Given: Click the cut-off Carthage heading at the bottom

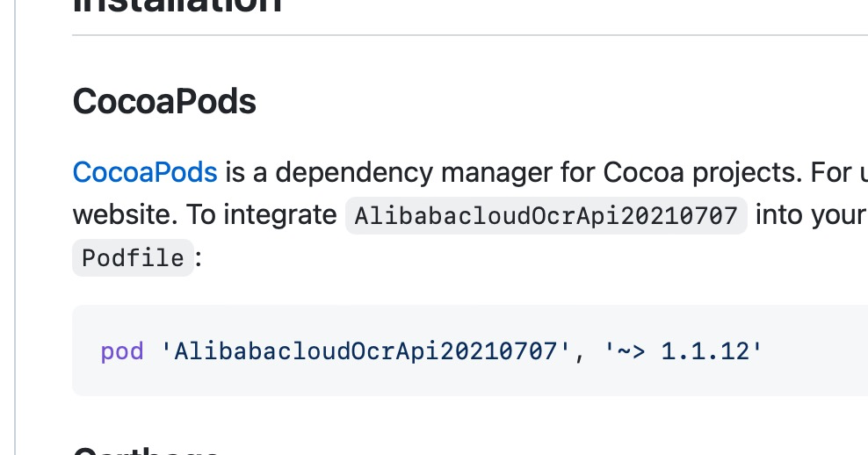Looking at the screenshot, I should tap(147, 450).
